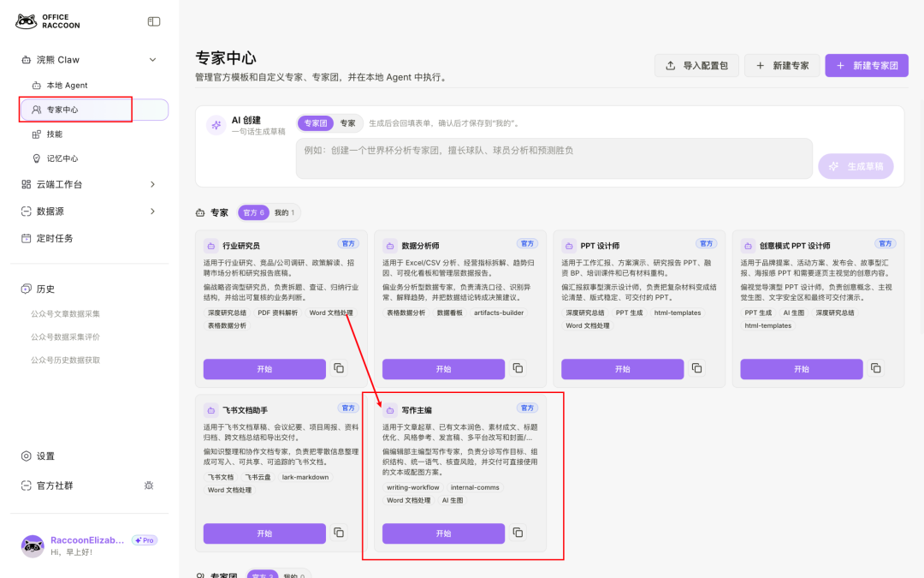Click artifacts-builder tag on 数据分析师
This screenshot has height=578, width=924.
click(x=499, y=313)
